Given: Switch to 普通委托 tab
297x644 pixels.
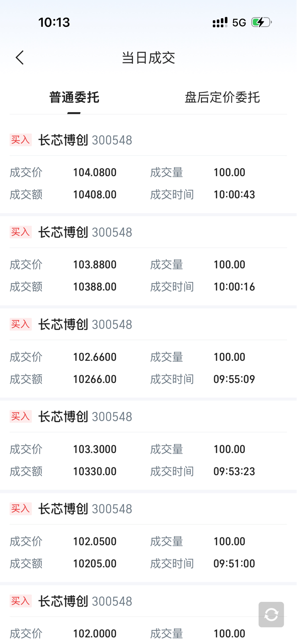Looking at the screenshot, I should point(74,97).
